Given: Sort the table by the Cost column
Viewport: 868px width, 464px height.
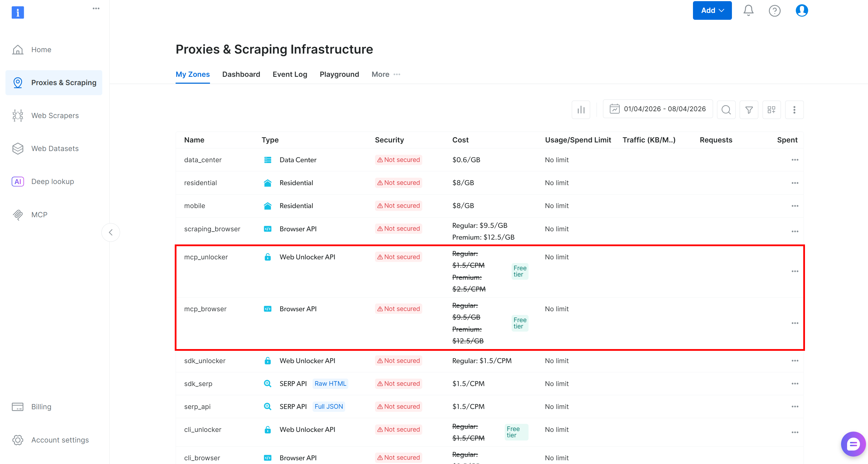Looking at the screenshot, I should tap(460, 140).
